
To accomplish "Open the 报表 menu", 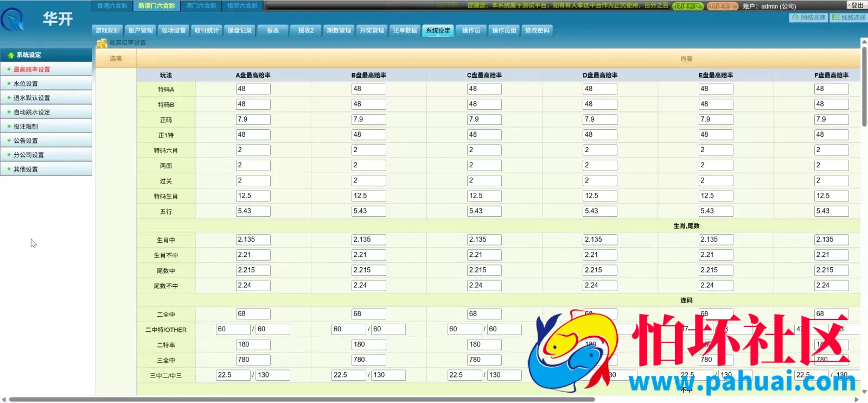I will (273, 30).
